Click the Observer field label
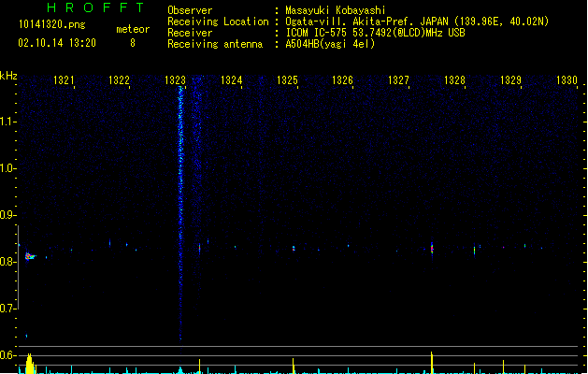The height and width of the screenshot is (374, 588). coord(190,10)
